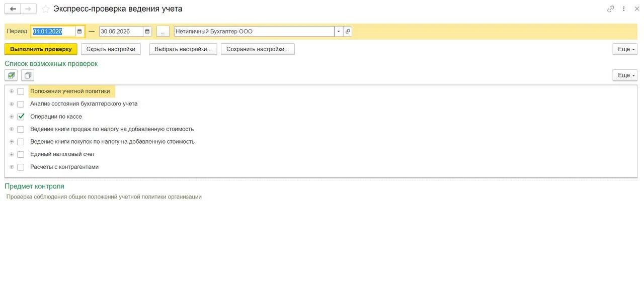644x297 pixels.
Task: Uncheck the Операции по кассе checkbox
Action: [x=21, y=117]
